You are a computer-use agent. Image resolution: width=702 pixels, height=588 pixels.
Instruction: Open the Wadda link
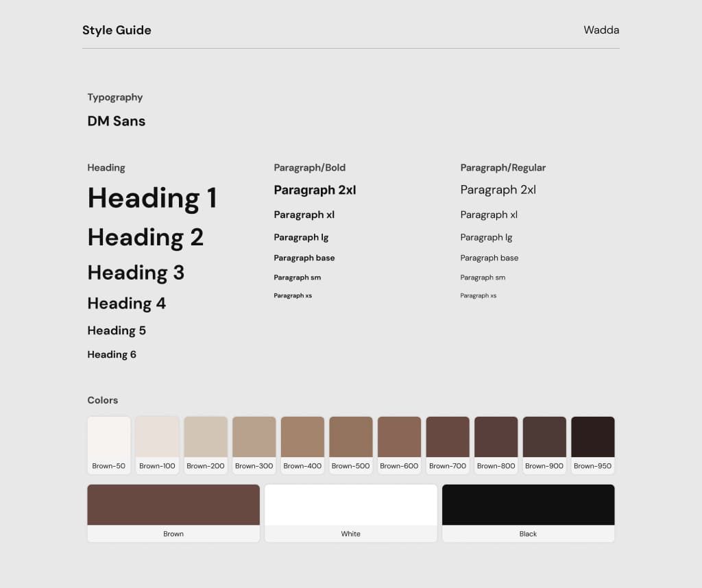(x=601, y=30)
